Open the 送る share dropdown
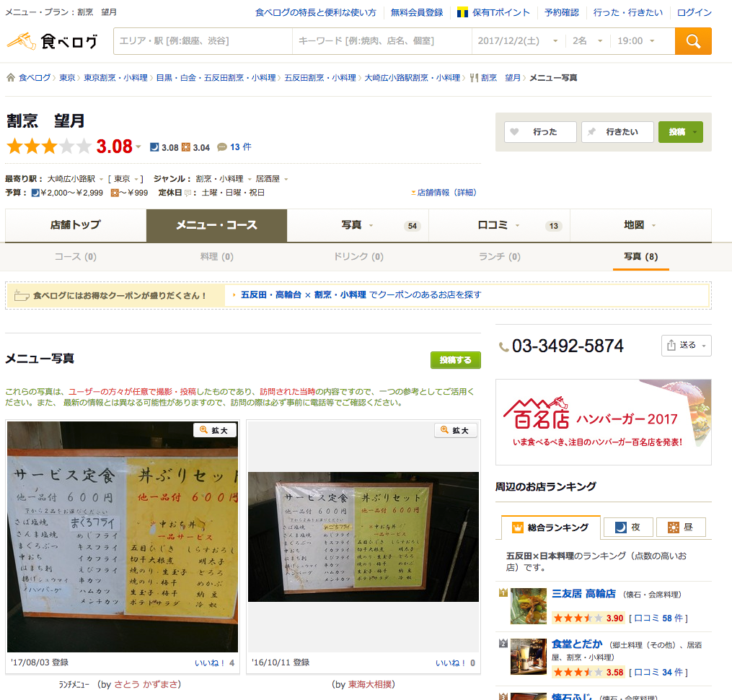Viewport: 732px width, 700px height. click(x=687, y=346)
